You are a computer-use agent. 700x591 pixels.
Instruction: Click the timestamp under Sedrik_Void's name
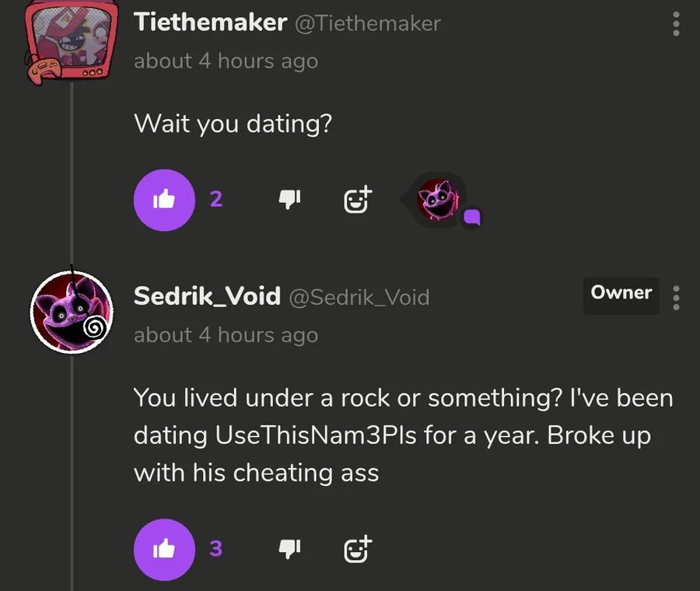coord(226,335)
